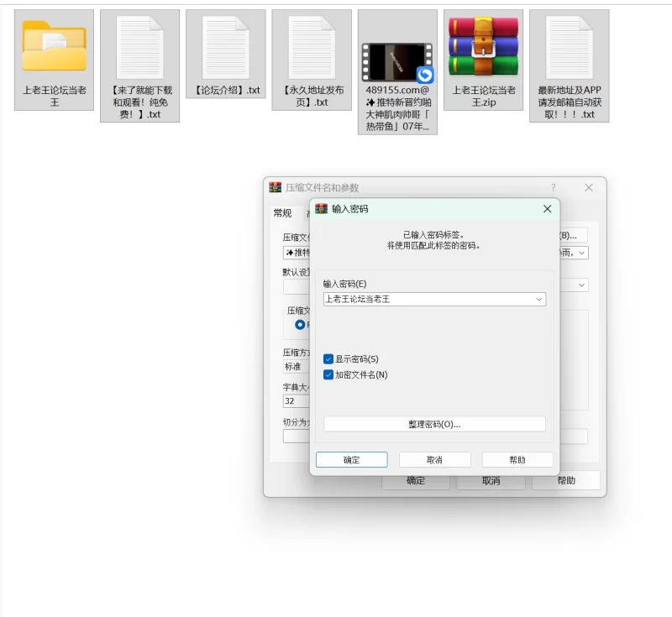
Task: Select the 最新地址及APP请发邮箱 text file icon
Action: [x=569, y=47]
